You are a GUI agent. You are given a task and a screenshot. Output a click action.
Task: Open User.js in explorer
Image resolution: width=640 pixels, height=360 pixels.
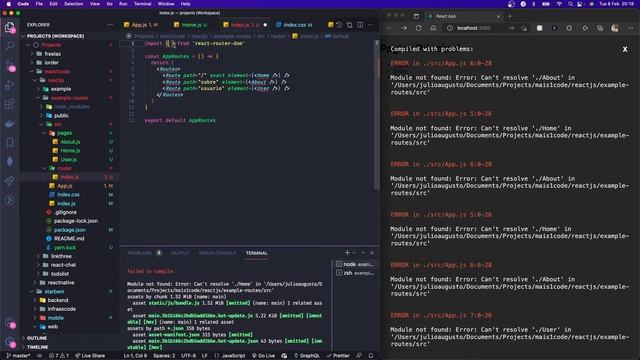[69, 160]
